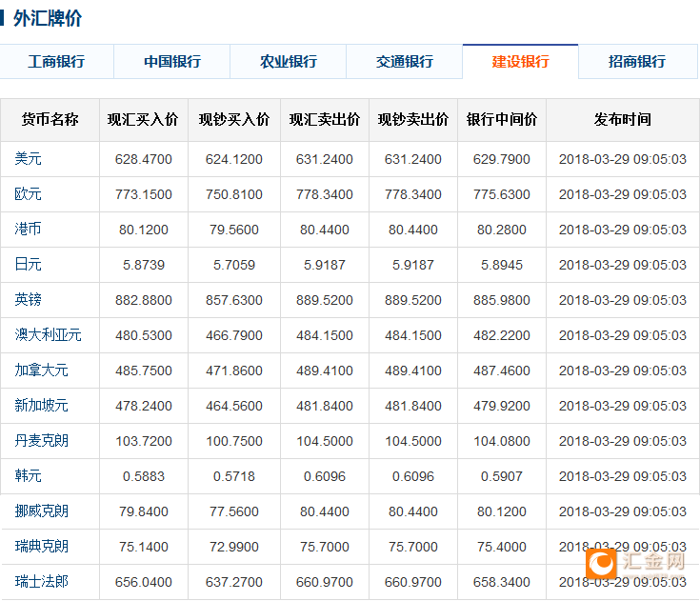Click the 港币 currency link
Image resolution: width=700 pixels, height=601 pixels.
coord(29,230)
